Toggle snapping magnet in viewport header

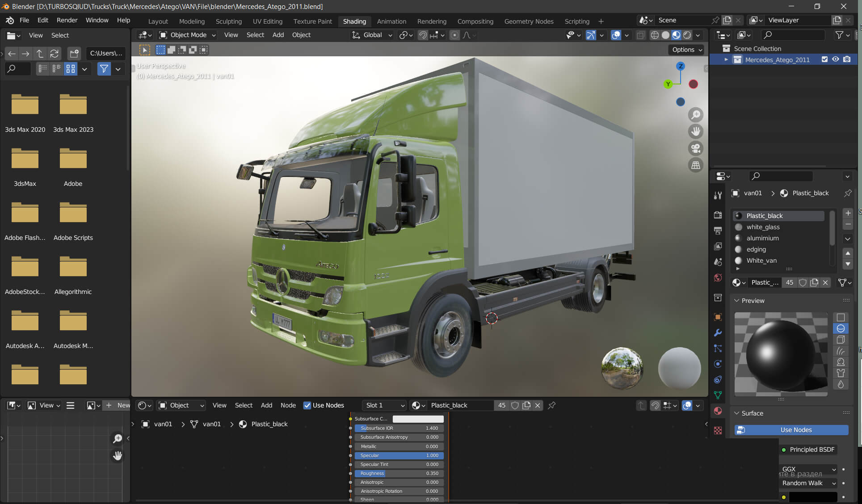[423, 35]
